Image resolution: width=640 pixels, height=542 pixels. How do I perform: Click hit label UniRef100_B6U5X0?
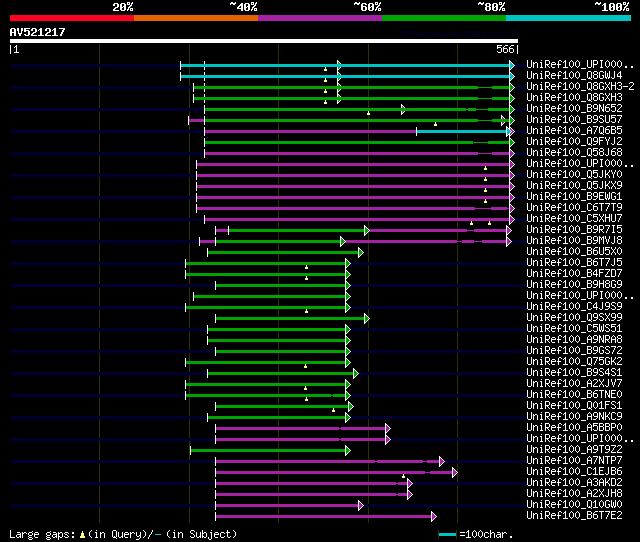[574, 252]
